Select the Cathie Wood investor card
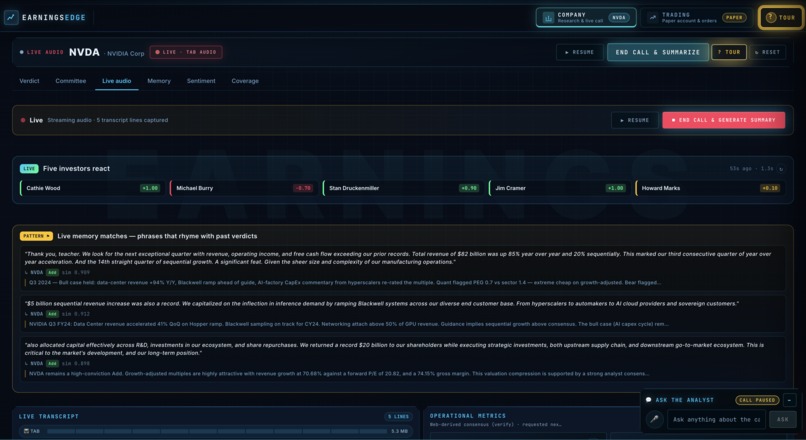Viewport: 806px width, 440px height. 91,188
